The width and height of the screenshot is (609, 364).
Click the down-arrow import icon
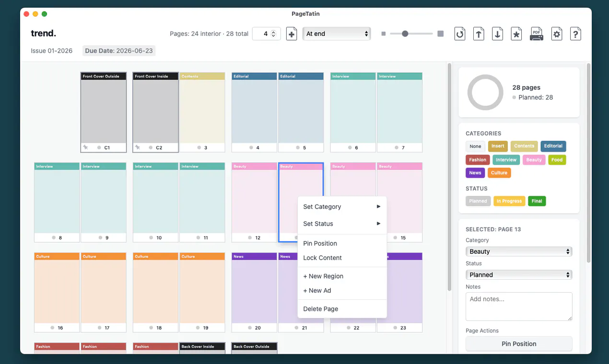click(498, 34)
